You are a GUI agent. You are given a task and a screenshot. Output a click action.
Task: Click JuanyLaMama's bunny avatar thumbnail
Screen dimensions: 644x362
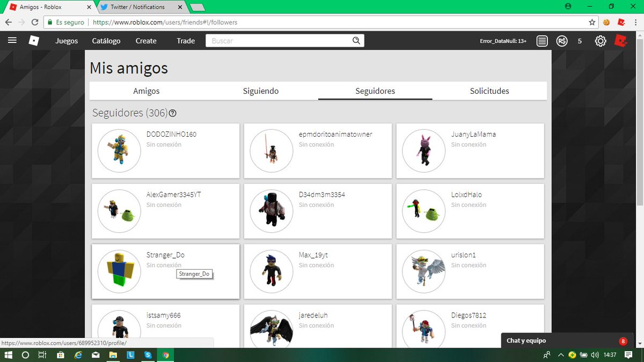[424, 151]
